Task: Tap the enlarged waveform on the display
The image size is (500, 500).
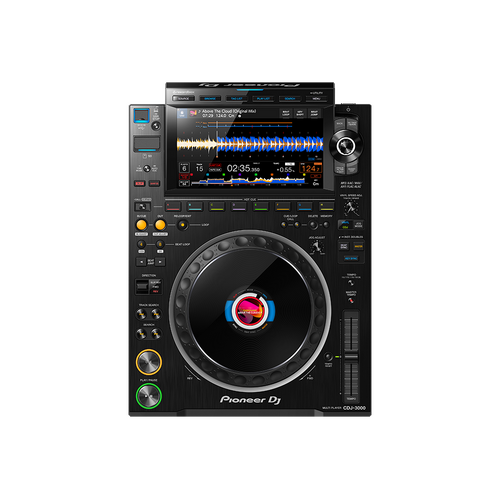Action: click(250, 144)
